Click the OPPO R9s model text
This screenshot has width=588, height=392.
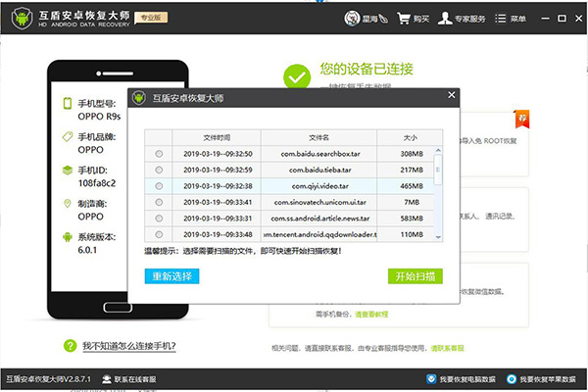point(99,117)
